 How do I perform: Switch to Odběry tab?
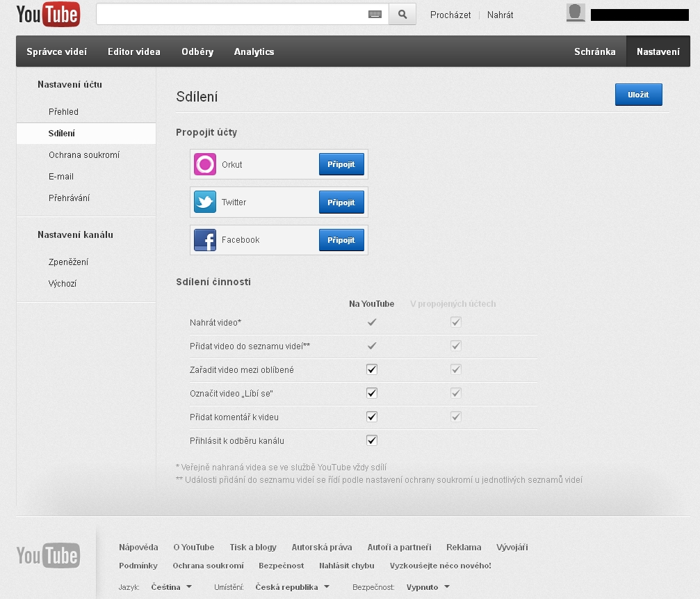point(197,51)
